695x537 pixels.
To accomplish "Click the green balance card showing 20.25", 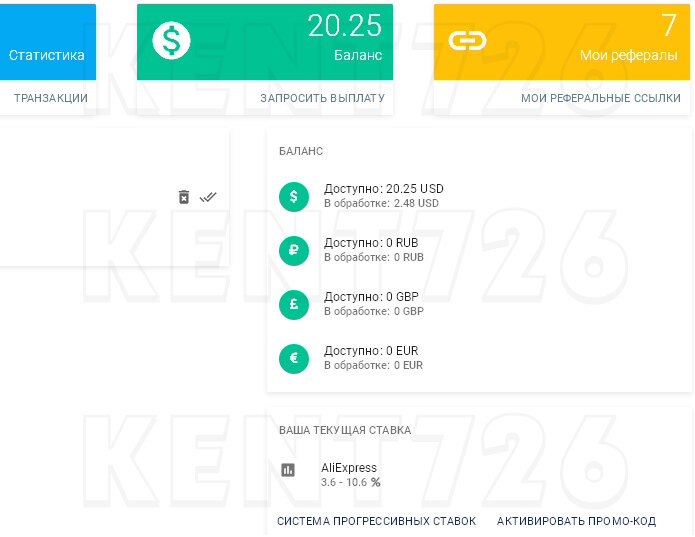I will pos(264,42).
